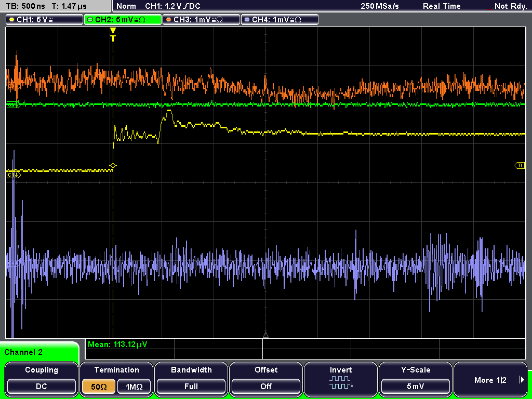Click the trigger point diamond on cursor line
The image size is (532, 399).
[x=113, y=166]
